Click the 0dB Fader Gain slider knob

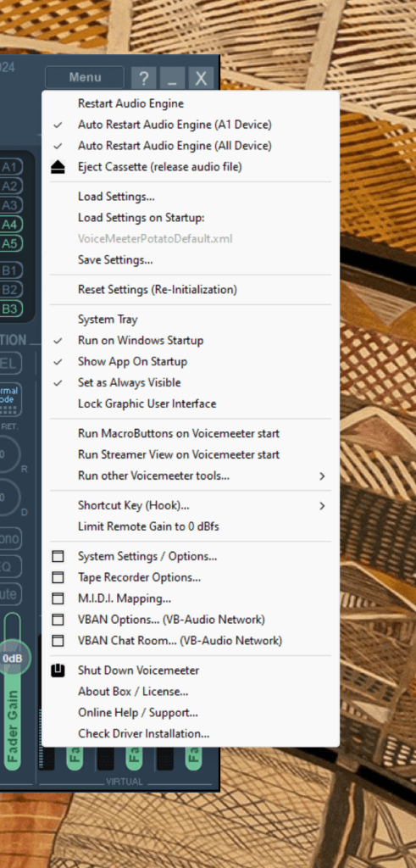14,658
